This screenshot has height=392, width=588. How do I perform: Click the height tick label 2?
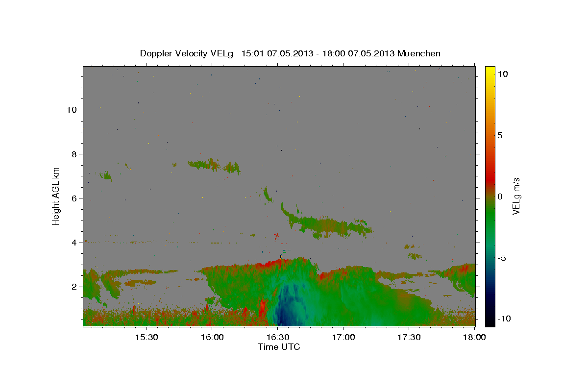click(74, 287)
